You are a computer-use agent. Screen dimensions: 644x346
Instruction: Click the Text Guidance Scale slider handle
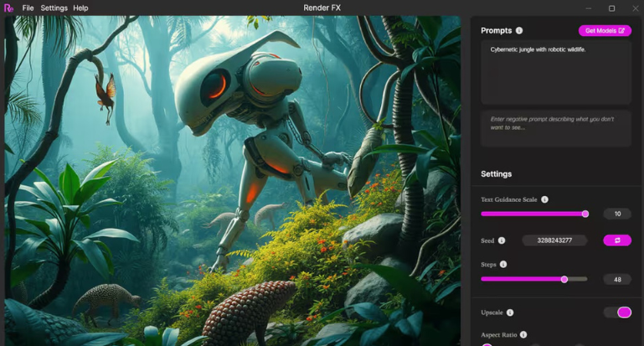(x=585, y=214)
